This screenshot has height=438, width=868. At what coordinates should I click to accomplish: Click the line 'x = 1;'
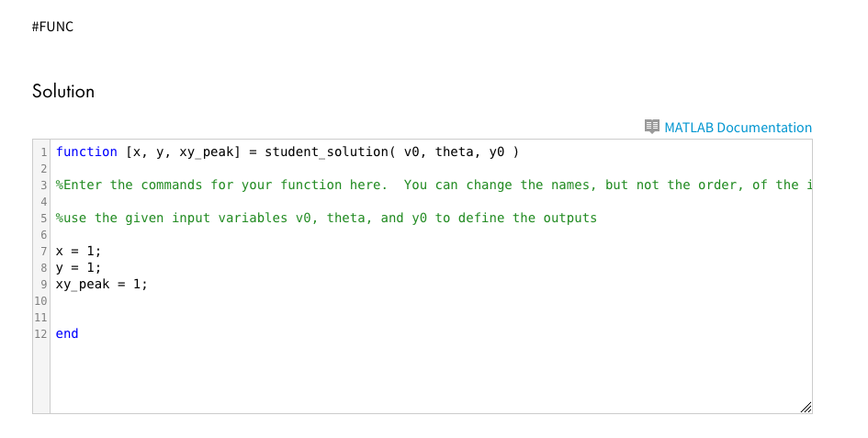[x=79, y=251]
